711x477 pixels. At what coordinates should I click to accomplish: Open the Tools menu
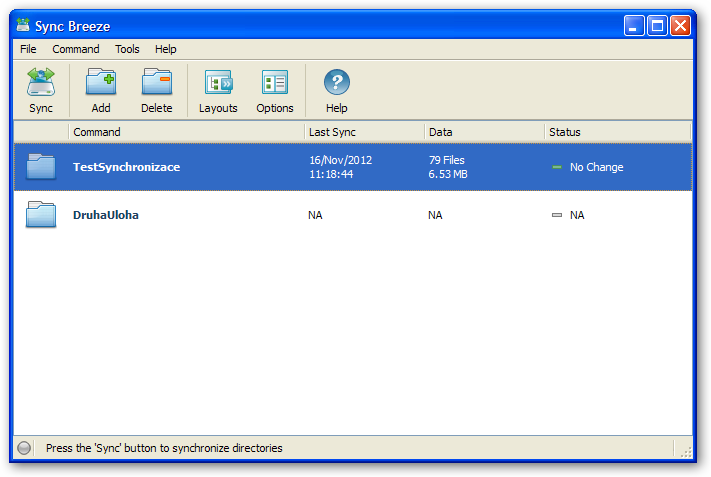pyautogui.click(x=127, y=49)
